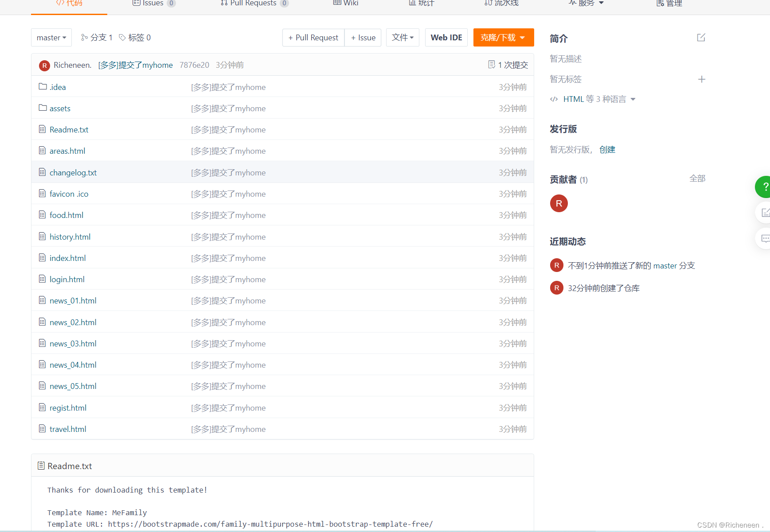Click the travel.html file icon
This screenshot has height=532, width=770.
pos(42,428)
